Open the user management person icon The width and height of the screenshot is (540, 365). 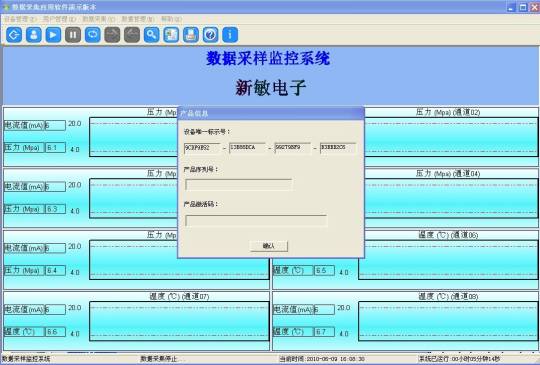34,35
